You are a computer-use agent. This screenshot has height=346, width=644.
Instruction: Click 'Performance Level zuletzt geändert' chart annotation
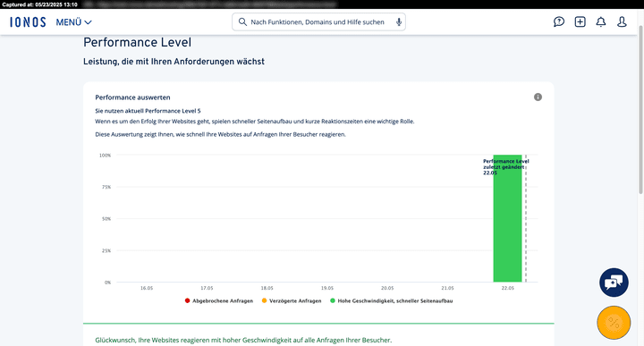coord(505,167)
